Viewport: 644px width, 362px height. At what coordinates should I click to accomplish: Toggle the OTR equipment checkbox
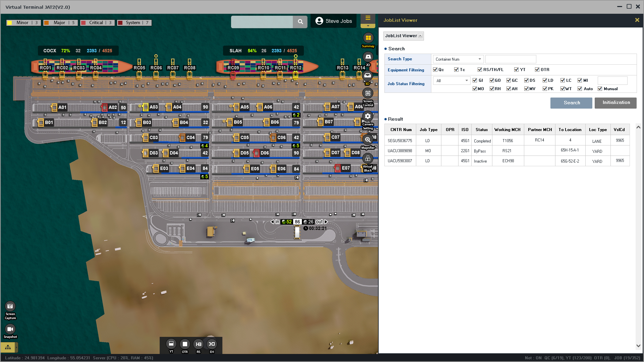tap(537, 70)
